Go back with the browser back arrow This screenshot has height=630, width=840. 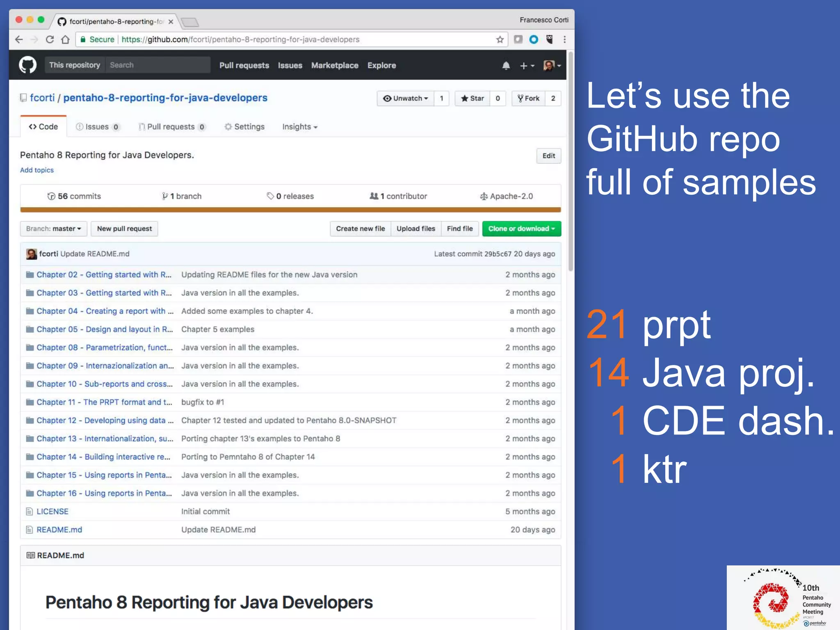click(x=19, y=39)
